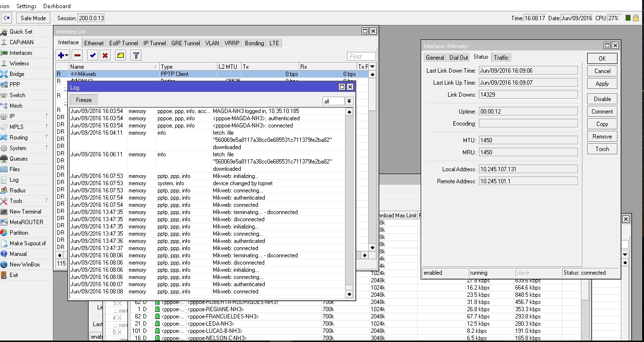Click the Torch button
The height and width of the screenshot is (342, 644).
tap(602, 149)
